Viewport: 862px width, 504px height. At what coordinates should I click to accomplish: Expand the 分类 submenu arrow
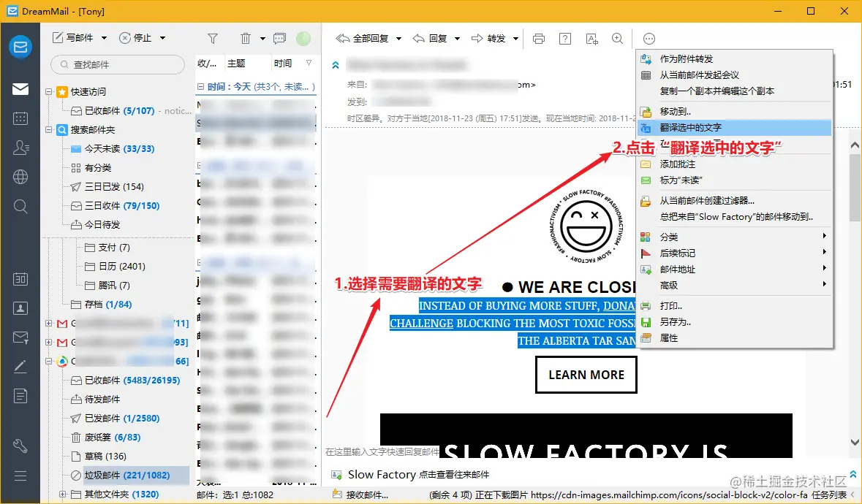[x=824, y=236]
